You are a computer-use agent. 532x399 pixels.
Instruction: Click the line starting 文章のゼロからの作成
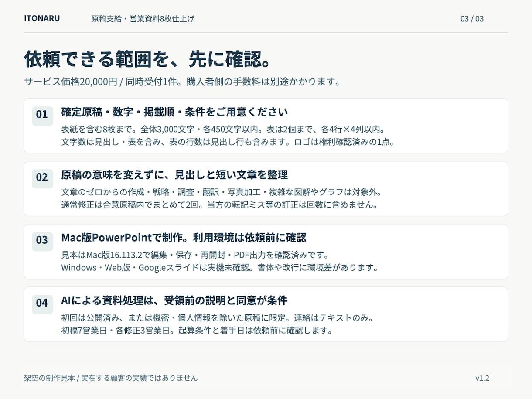coord(222,192)
